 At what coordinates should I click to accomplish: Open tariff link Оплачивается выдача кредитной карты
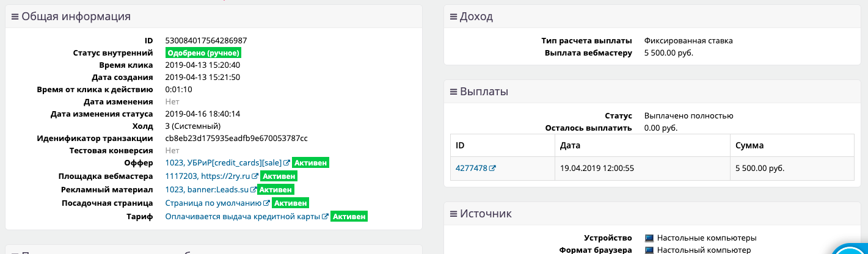243,217
